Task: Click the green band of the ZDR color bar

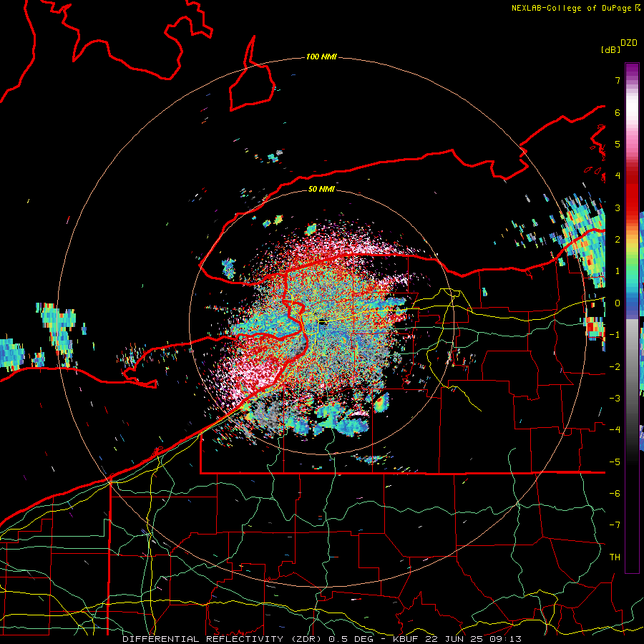Action: (632, 263)
